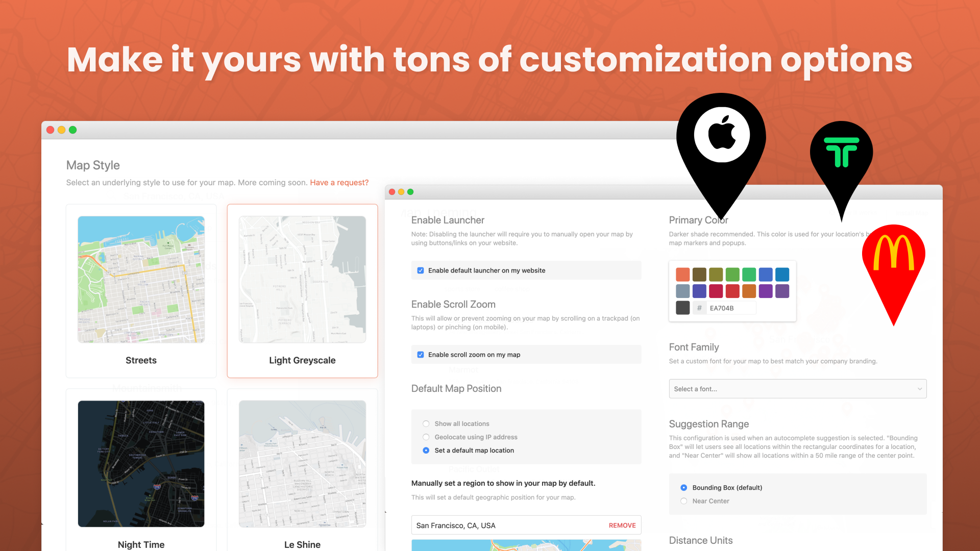Pick the cyan-blue swatch ending the top row
The width and height of the screenshot is (980, 551).
point(782,274)
